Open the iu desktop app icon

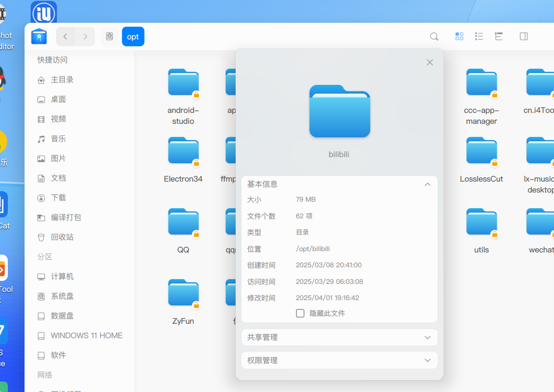coord(44,12)
